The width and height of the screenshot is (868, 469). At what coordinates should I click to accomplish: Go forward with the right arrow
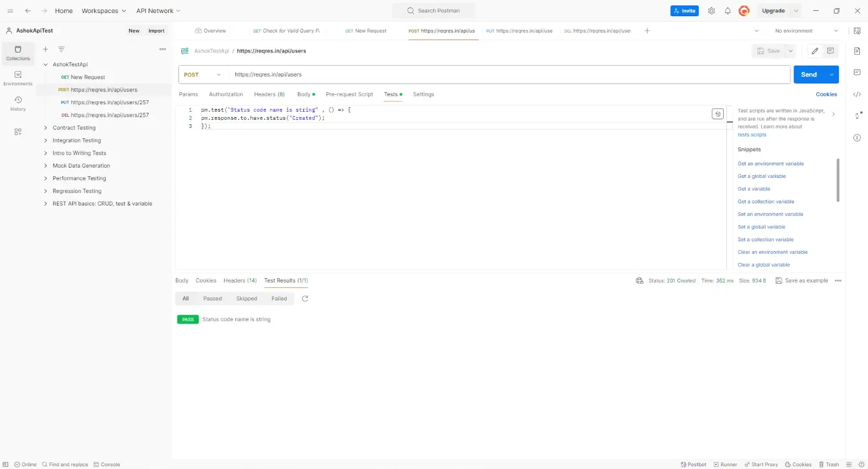(x=44, y=11)
